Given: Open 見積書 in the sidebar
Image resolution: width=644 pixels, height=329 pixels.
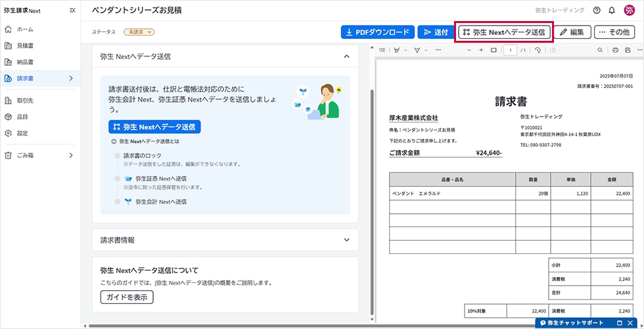Looking at the screenshot, I should coord(25,46).
